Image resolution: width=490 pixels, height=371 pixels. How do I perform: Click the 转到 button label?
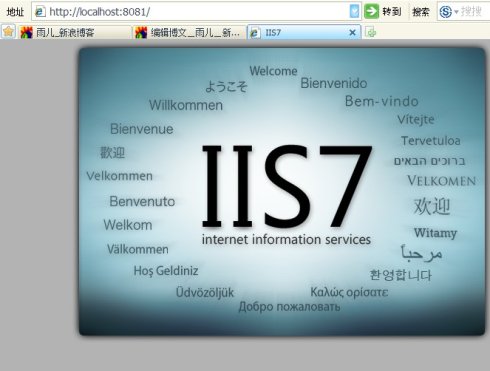pyautogui.click(x=392, y=12)
